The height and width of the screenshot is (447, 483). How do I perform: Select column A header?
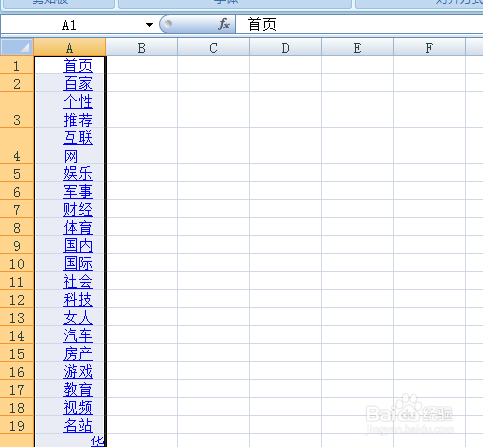tap(70, 48)
